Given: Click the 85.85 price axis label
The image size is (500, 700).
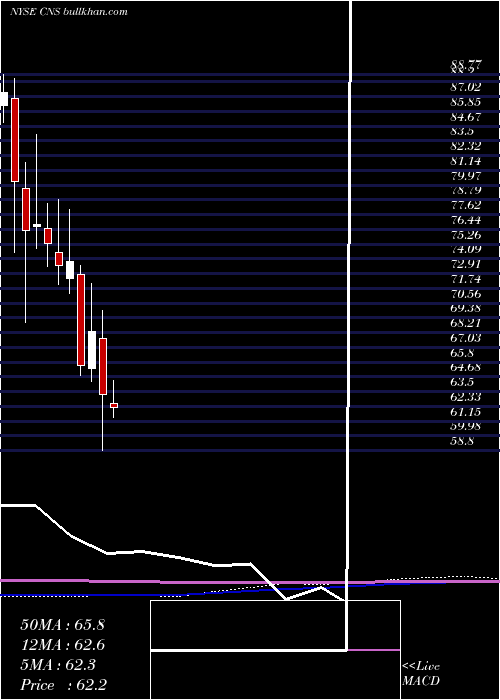Looking at the screenshot, I should (466, 102).
